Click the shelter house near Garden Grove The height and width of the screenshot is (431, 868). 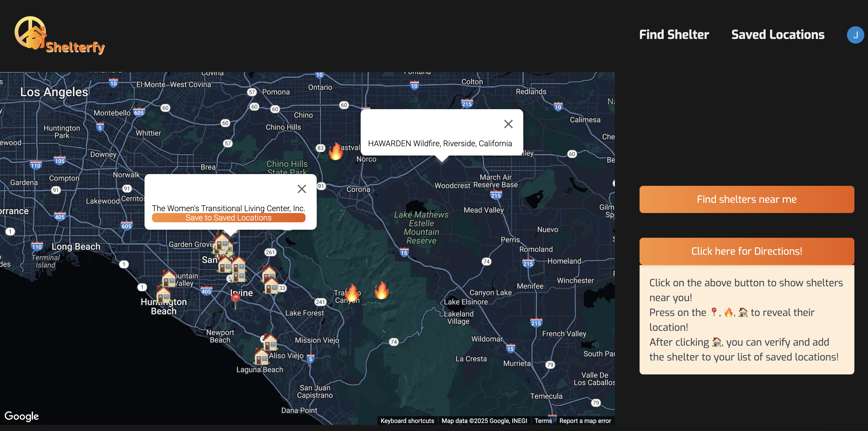click(x=222, y=243)
